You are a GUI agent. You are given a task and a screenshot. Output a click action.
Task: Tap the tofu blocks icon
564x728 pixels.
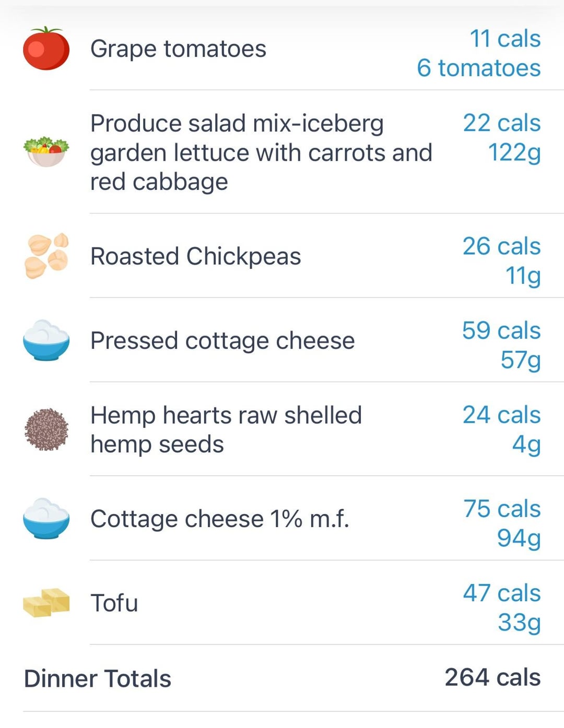click(46, 603)
